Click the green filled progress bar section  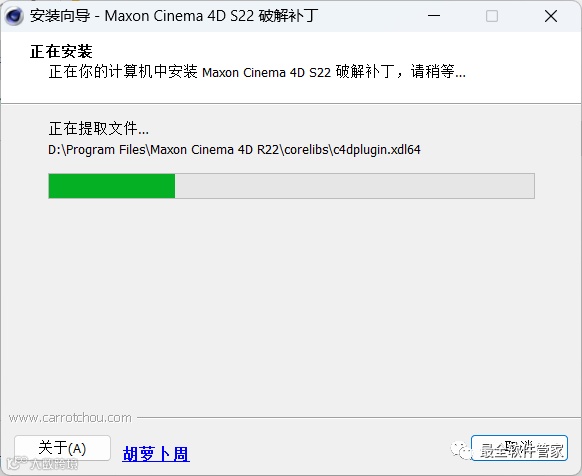tap(112, 186)
